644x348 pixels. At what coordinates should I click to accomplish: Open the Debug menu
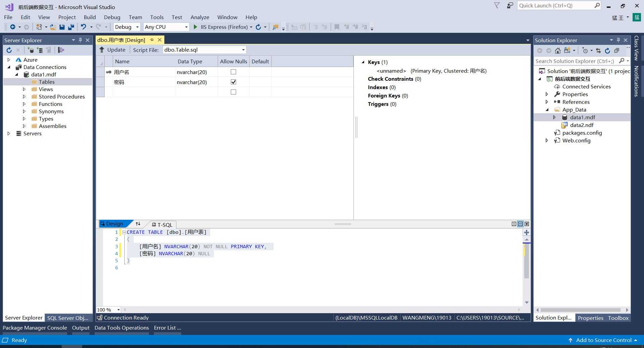pyautogui.click(x=112, y=17)
